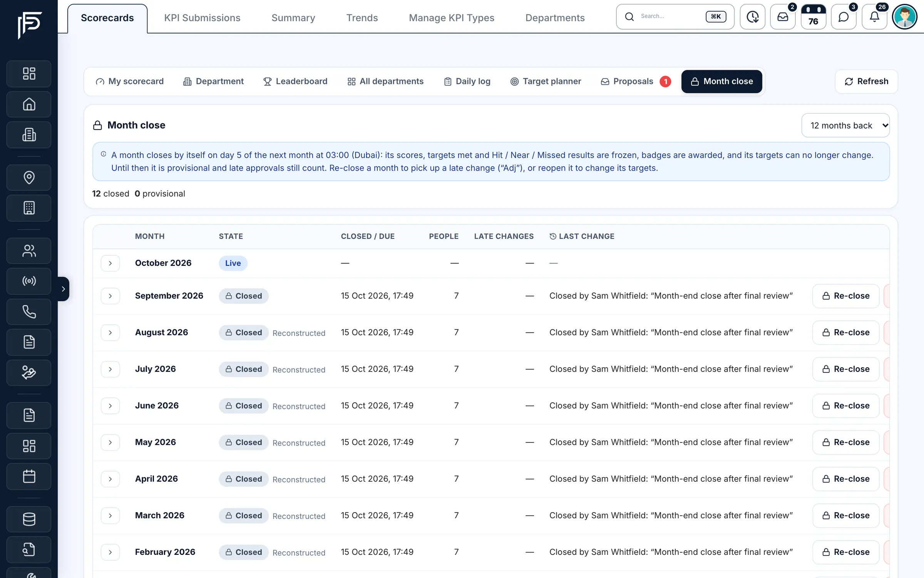Open the map pin location icon

pos(29,177)
